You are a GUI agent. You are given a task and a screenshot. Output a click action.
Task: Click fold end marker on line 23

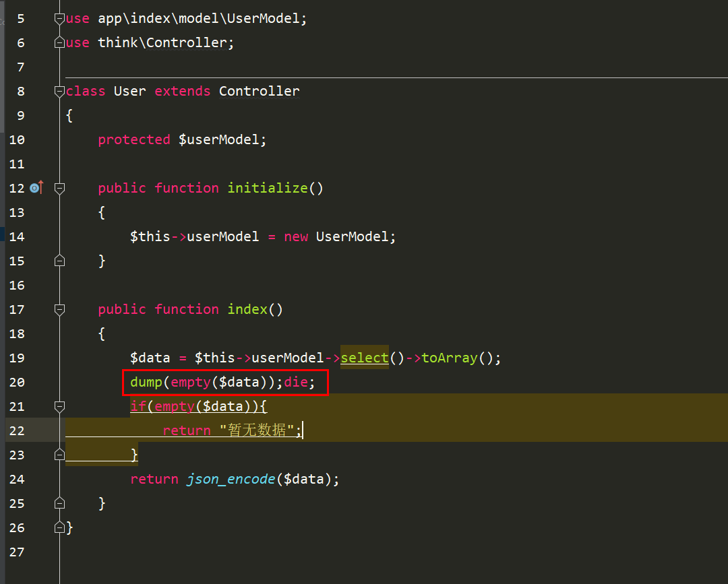[59, 455]
